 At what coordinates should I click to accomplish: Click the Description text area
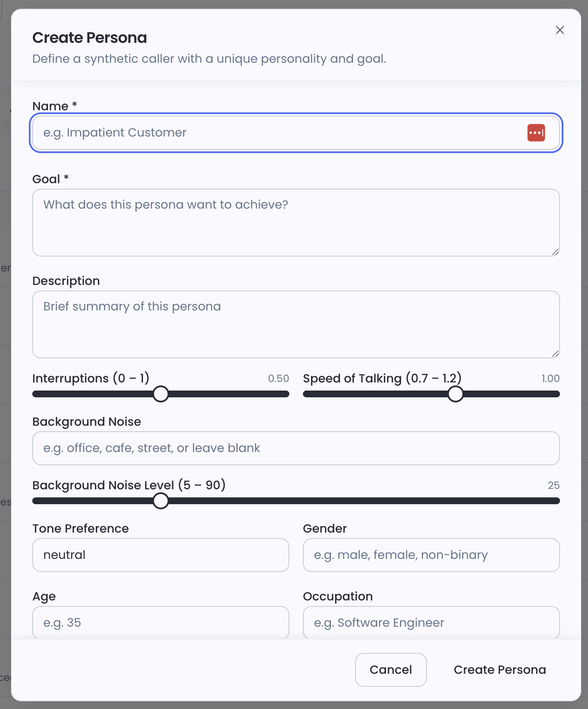coord(296,324)
